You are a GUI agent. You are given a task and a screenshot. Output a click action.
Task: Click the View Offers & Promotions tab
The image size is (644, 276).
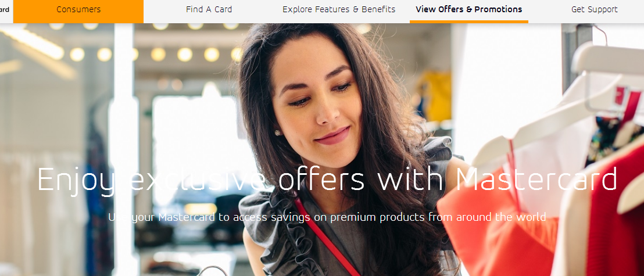click(x=468, y=9)
